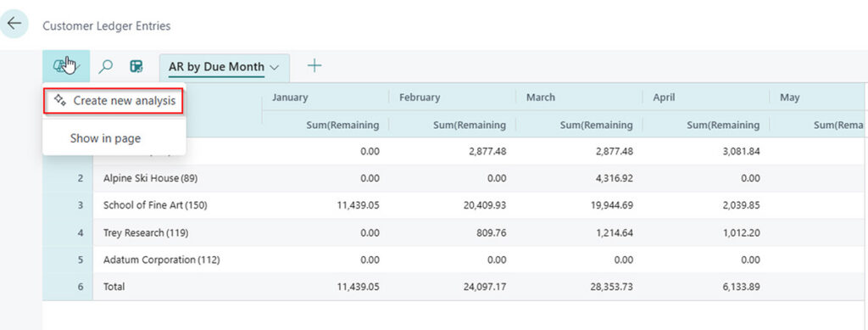Go back with the arrow icon

(14, 24)
